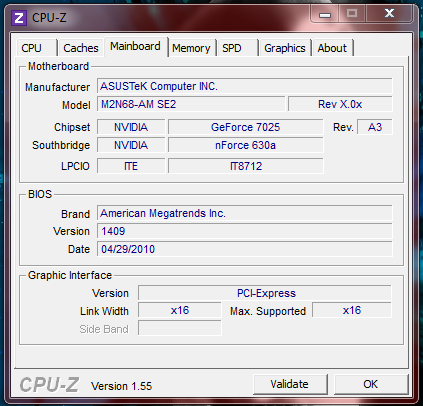Click the GeForce 7025 chipset field

[x=246, y=127]
